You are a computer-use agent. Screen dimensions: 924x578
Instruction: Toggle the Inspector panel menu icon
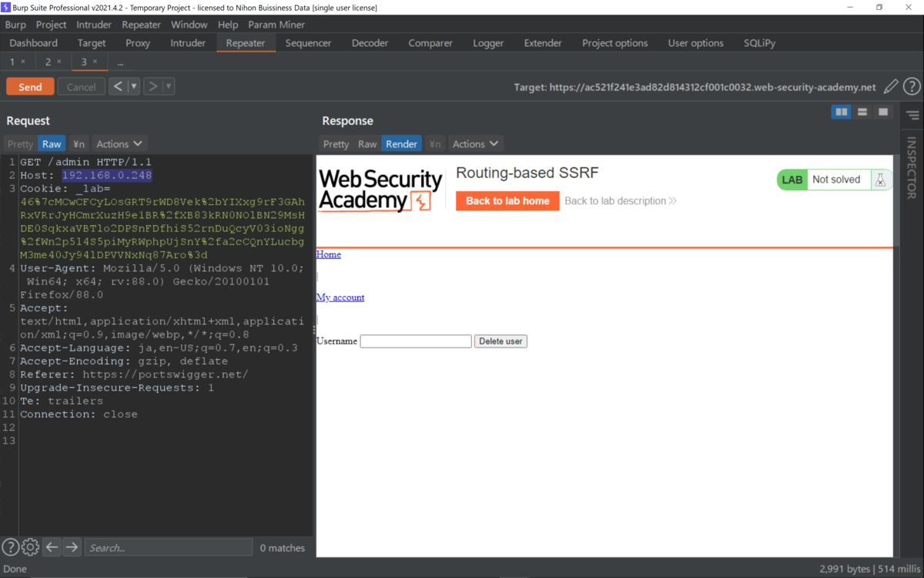[x=912, y=116]
